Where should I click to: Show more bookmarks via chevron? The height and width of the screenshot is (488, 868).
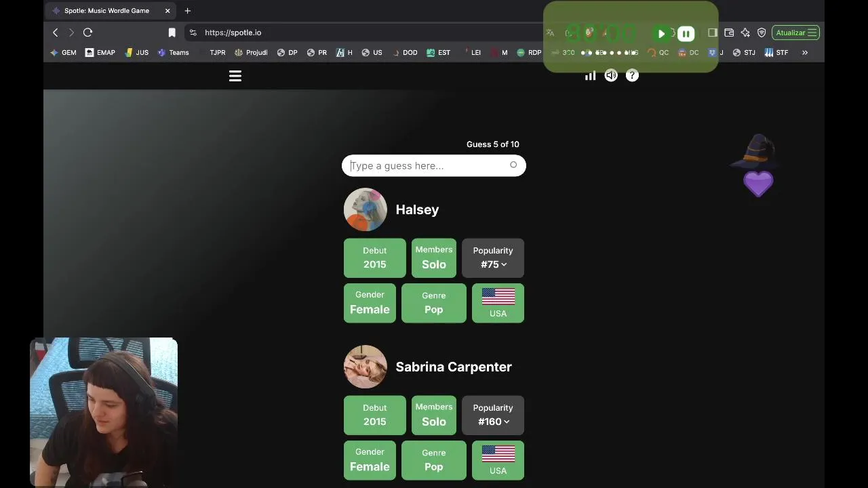[805, 52]
